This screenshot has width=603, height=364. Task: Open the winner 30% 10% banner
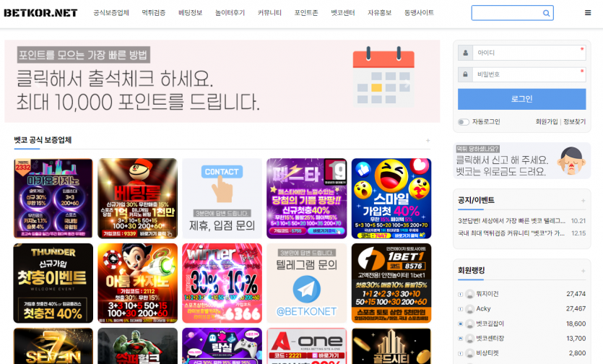[222, 283]
